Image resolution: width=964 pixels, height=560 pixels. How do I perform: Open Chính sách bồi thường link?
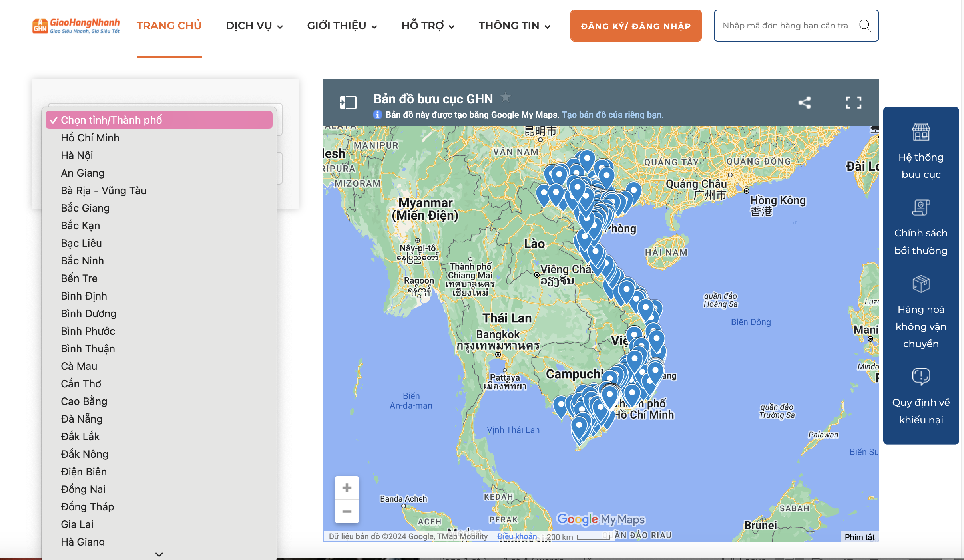point(921,242)
